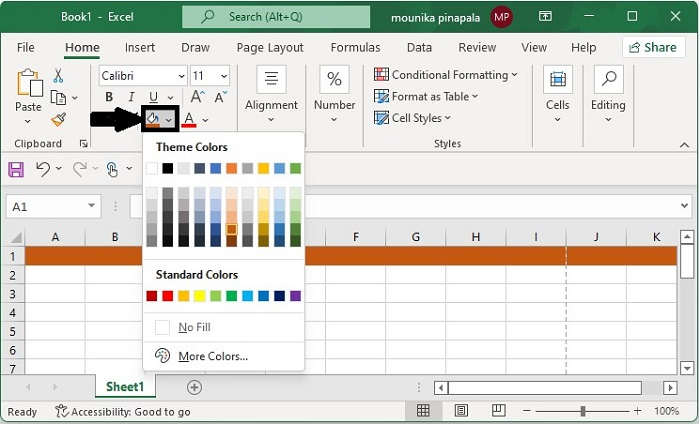Click the Undo arrow icon

tap(43, 169)
